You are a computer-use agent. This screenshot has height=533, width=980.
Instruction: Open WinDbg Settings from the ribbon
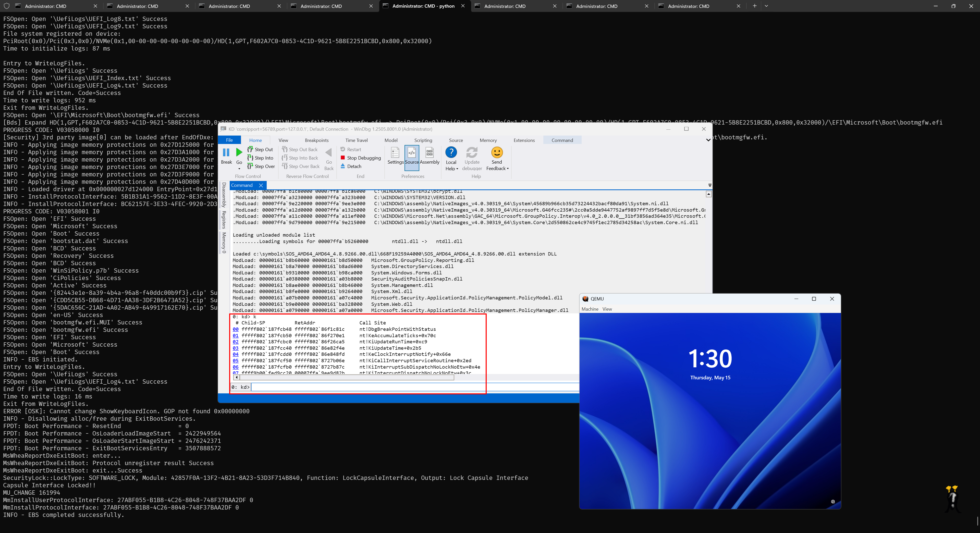tap(395, 156)
